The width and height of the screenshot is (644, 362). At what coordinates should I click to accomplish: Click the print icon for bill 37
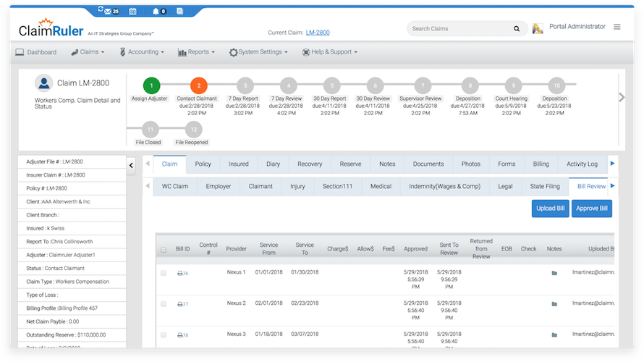(180, 304)
